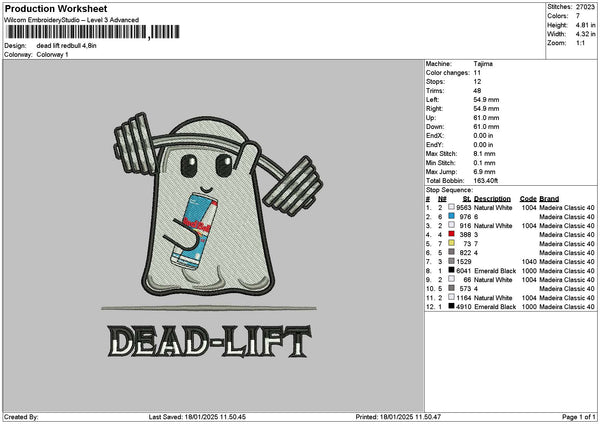Click 'Madeira Classic 40' in stop row 5

click(567, 244)
